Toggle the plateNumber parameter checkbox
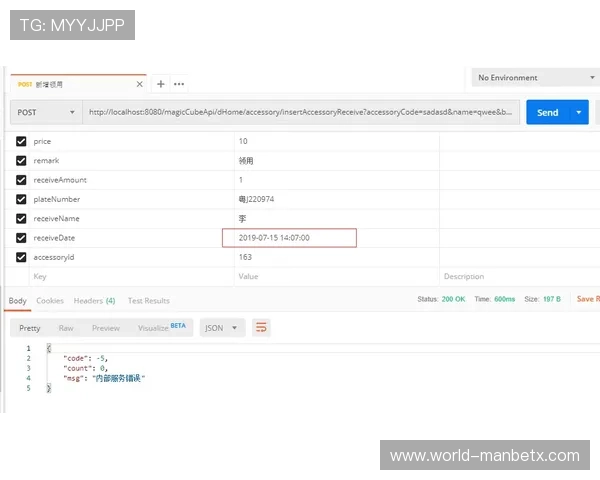 click(x=21, y=199)
